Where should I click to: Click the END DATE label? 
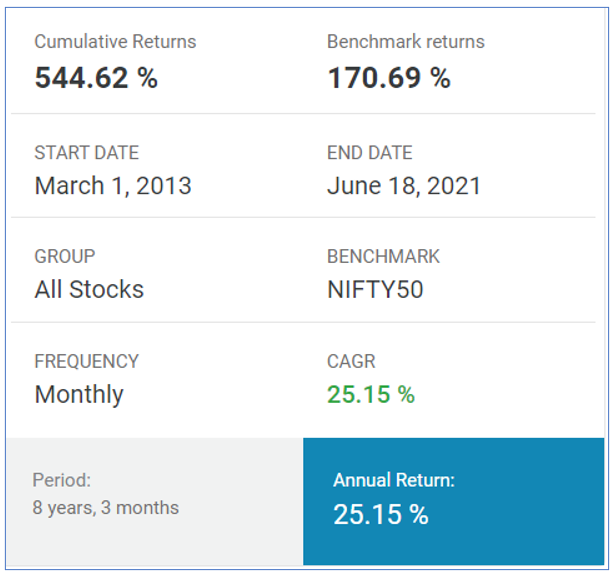[369, 153]
